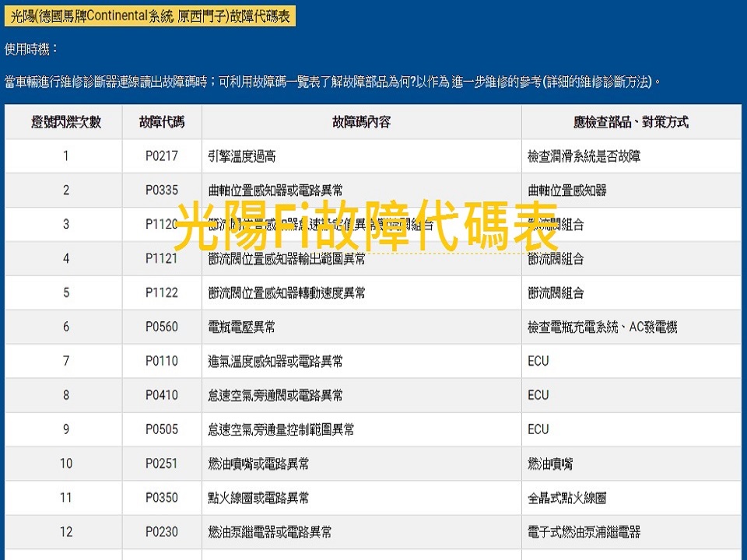
Task: Select fault code cell P0230
Action: [x=162, y=532]
